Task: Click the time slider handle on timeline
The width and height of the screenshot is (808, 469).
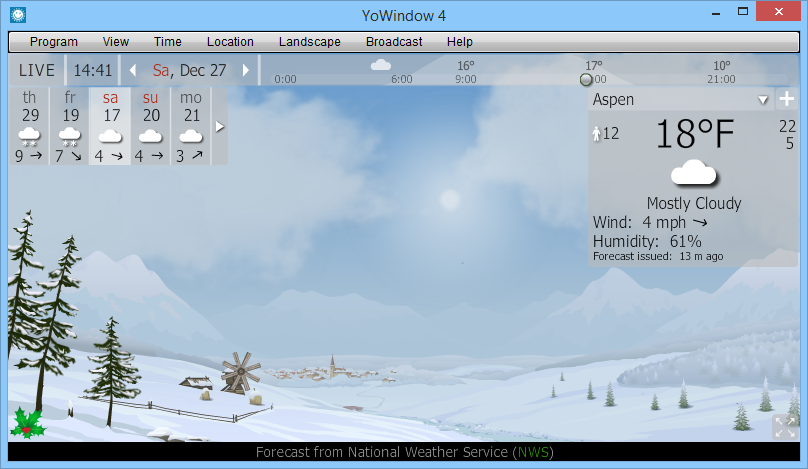Action: [587, 79]
